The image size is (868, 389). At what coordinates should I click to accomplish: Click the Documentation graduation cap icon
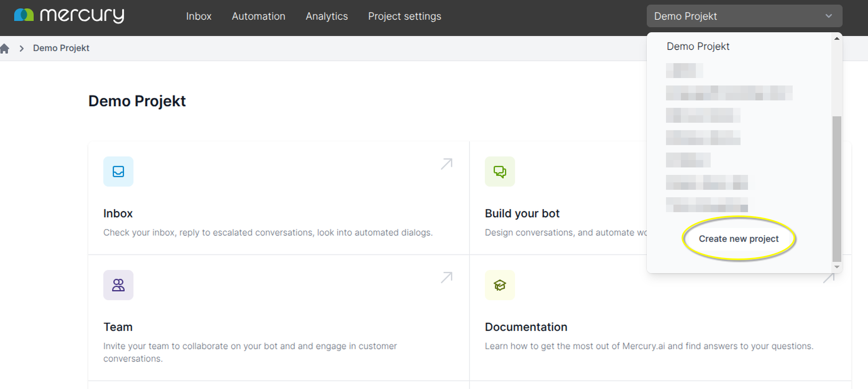500,285
